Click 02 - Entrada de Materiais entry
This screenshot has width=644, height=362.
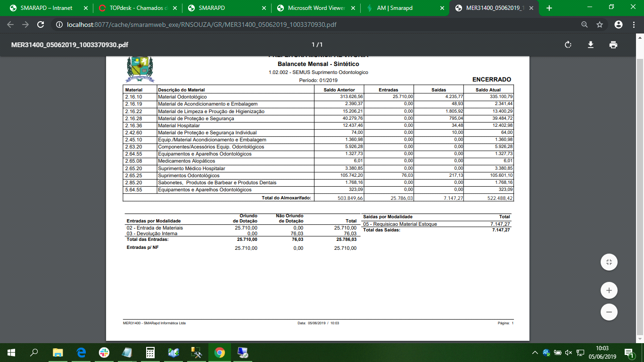coord(155,228)
